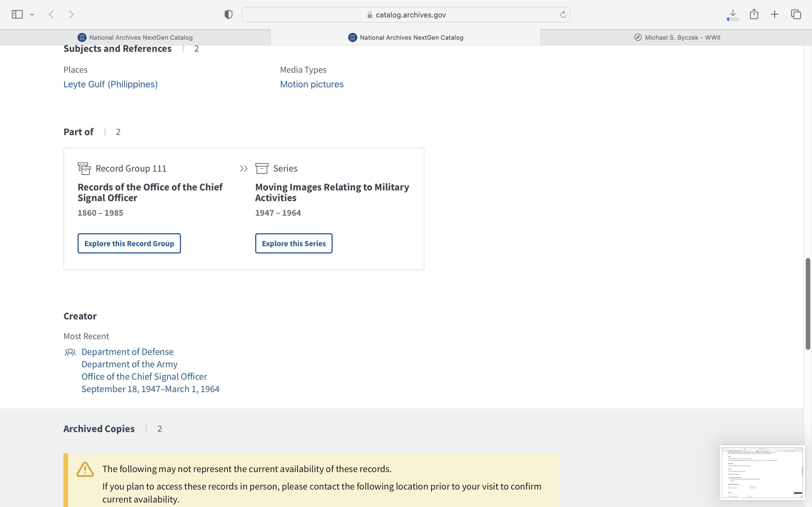812x507 pixels.
Task: Open the Share sheet icon
Action: (x=754, y=14)
